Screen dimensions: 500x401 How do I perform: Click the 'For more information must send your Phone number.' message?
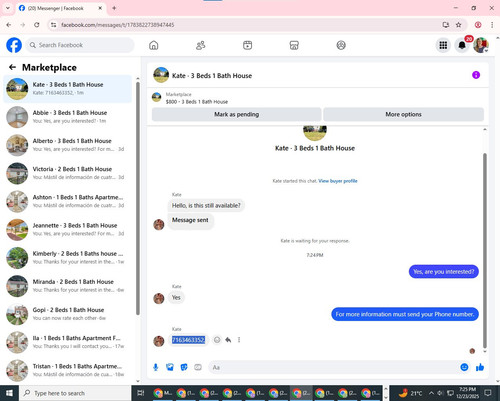(405, 314)
